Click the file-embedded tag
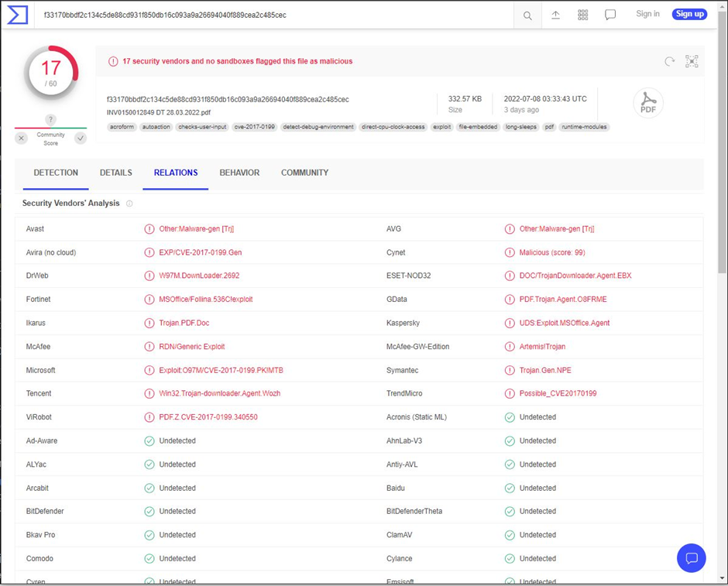This screenshot has height=586, width=728. coord(478,127)
